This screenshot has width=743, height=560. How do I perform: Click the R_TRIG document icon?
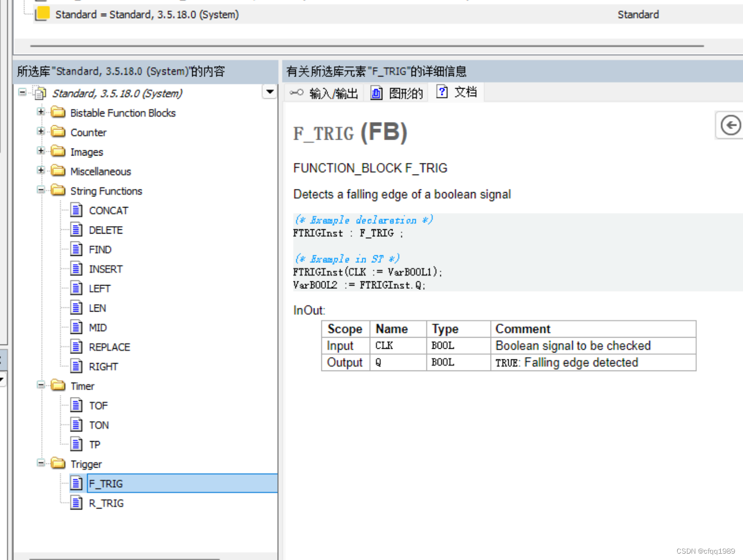(76, 503)
